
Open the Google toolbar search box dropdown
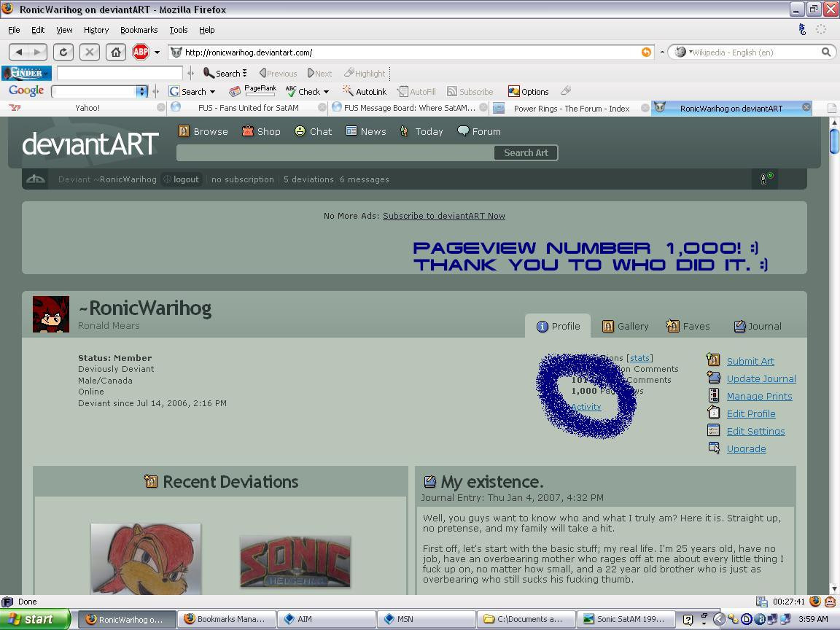pos(142,92)
